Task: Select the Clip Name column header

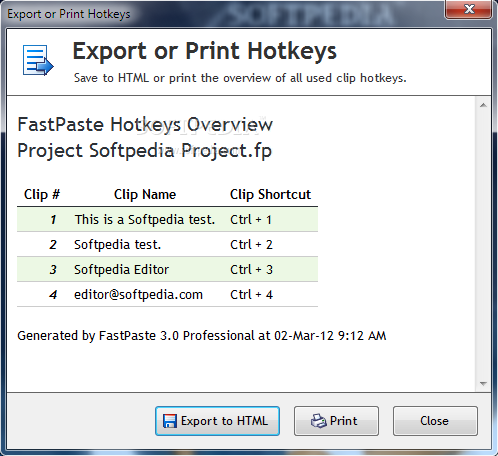Action: [x=145, y=194]
